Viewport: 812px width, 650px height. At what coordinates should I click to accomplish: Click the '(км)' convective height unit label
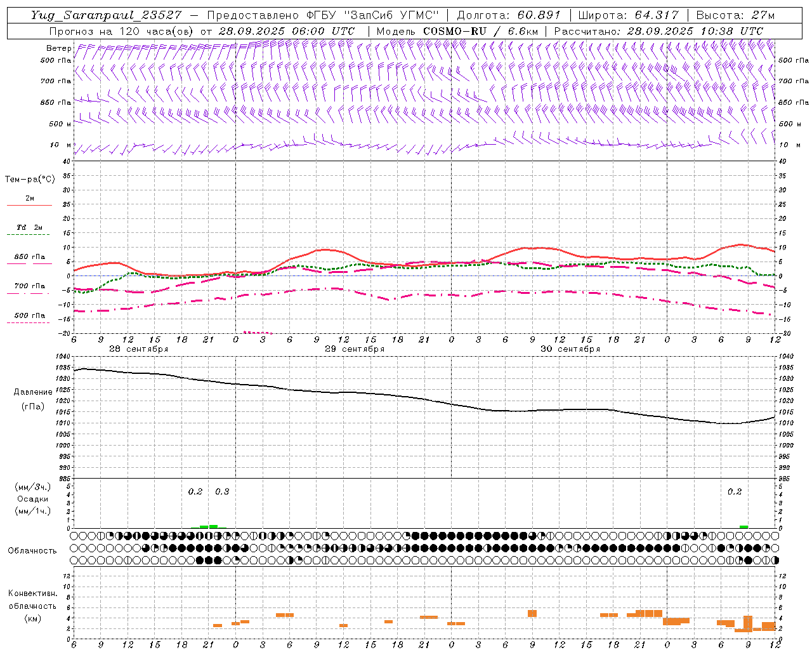click(x=32, y=618)
